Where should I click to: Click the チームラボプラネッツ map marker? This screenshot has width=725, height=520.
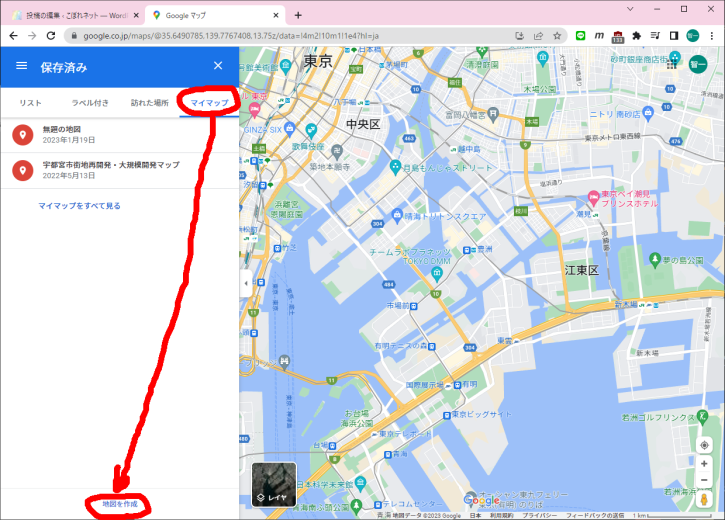(x=436, y=274)
